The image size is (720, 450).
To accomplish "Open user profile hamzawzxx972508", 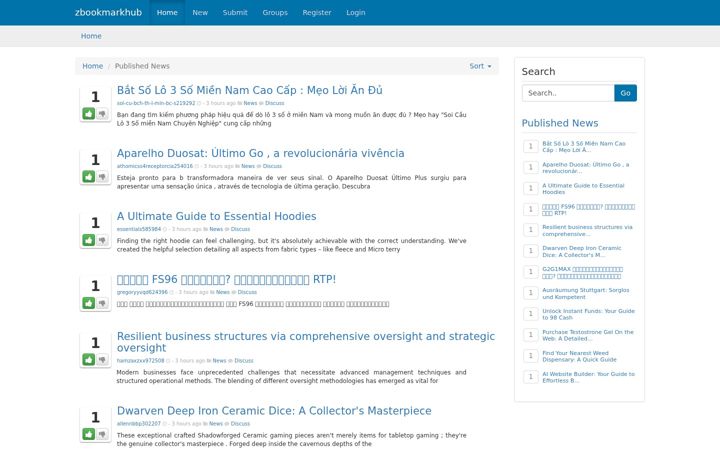I will [x=140, y=360].
